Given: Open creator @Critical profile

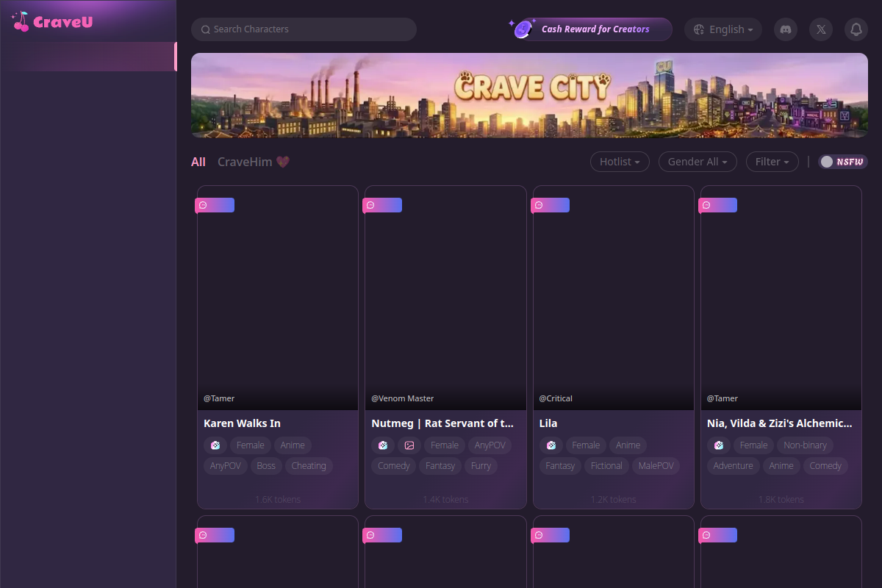Looking at the screenshot, I should [x=556, y=398].
